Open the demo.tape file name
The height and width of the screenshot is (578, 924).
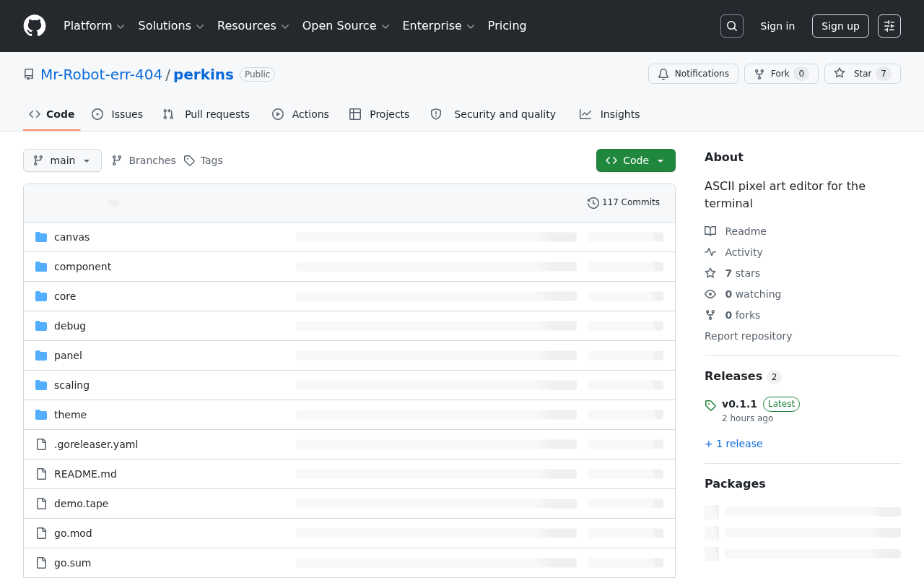81,504
